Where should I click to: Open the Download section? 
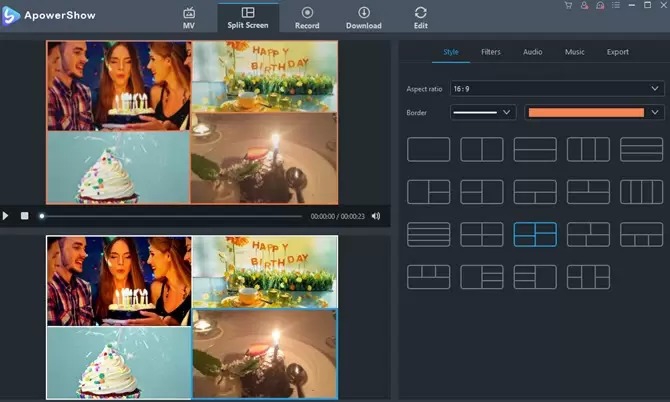[364, 18]
